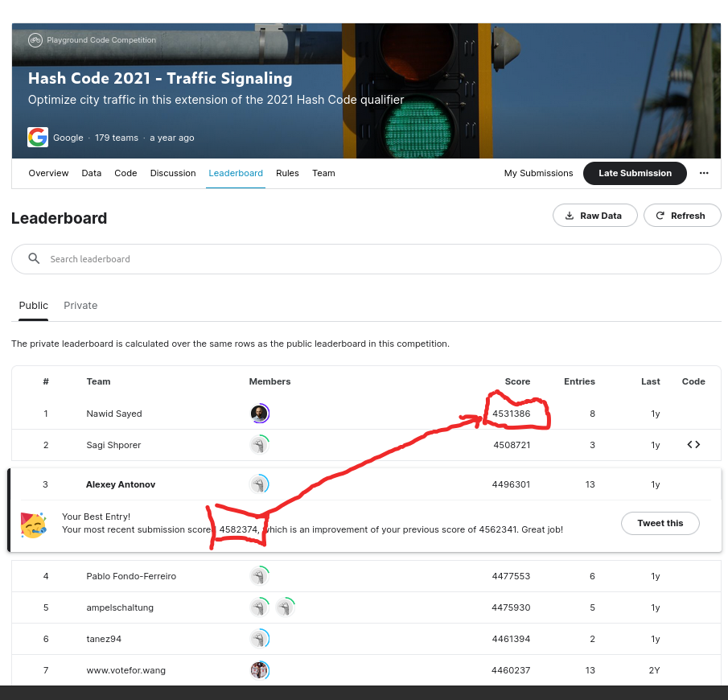728x700 pixels.
Task: Click the 179 teams text
Action: [117, 138]
